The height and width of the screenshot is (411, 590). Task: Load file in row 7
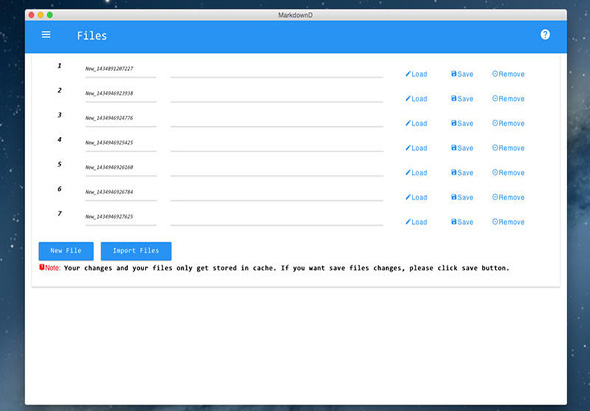coord(416,222)
